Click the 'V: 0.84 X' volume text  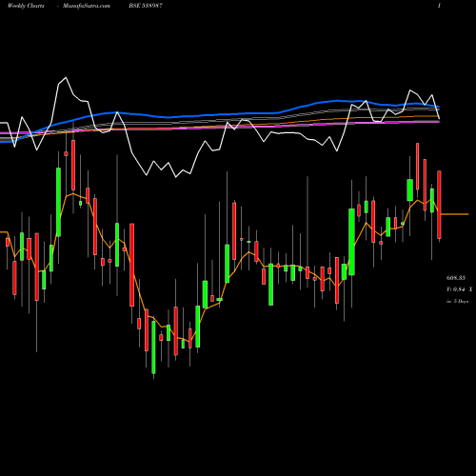pyautogui.click(x=460, y=289)
